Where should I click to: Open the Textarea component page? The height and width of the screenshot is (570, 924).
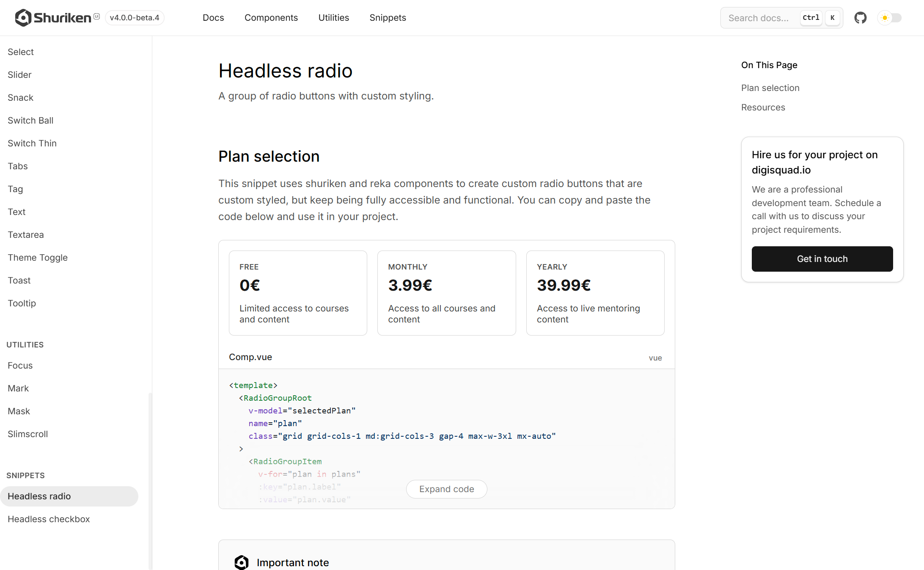(26, 235)
